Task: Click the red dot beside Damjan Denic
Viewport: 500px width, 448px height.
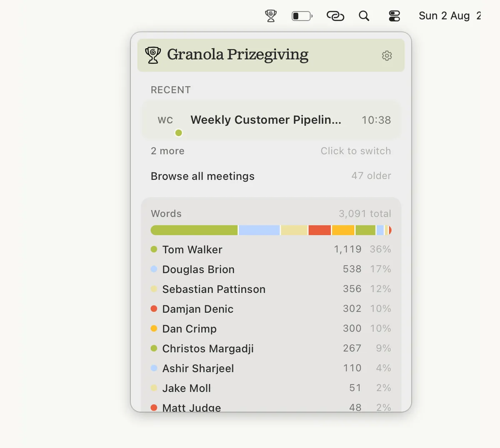Action: click(x=154, y=308)
